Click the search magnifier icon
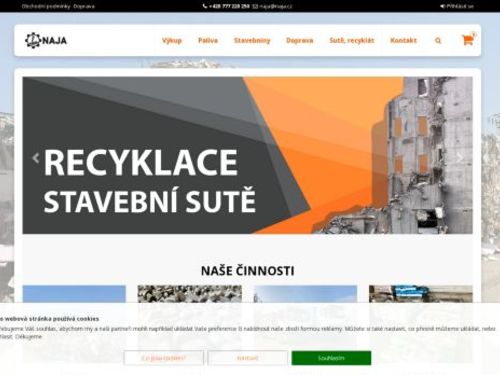 [438, 41]
